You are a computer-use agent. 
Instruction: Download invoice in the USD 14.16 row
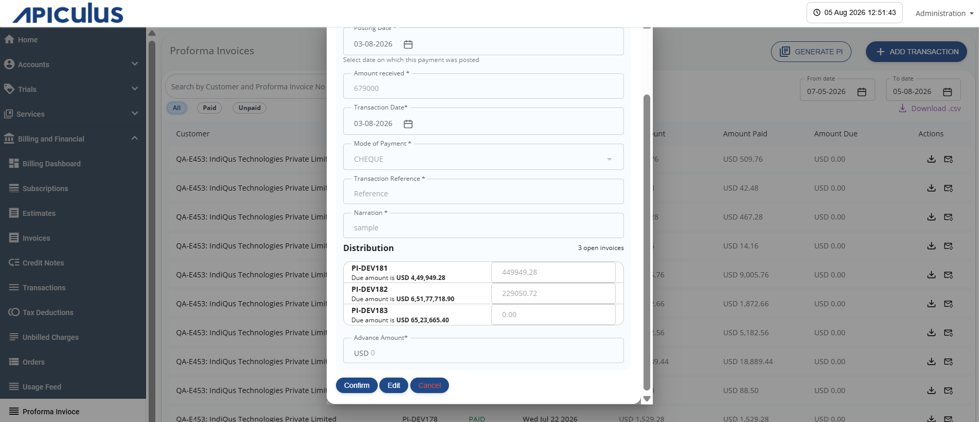931,246
